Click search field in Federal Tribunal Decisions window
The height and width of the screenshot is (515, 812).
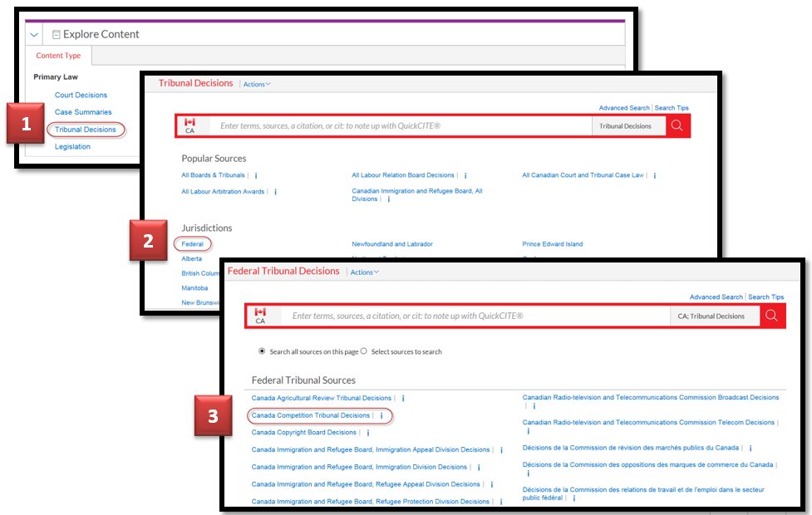(x=475, y=316)
